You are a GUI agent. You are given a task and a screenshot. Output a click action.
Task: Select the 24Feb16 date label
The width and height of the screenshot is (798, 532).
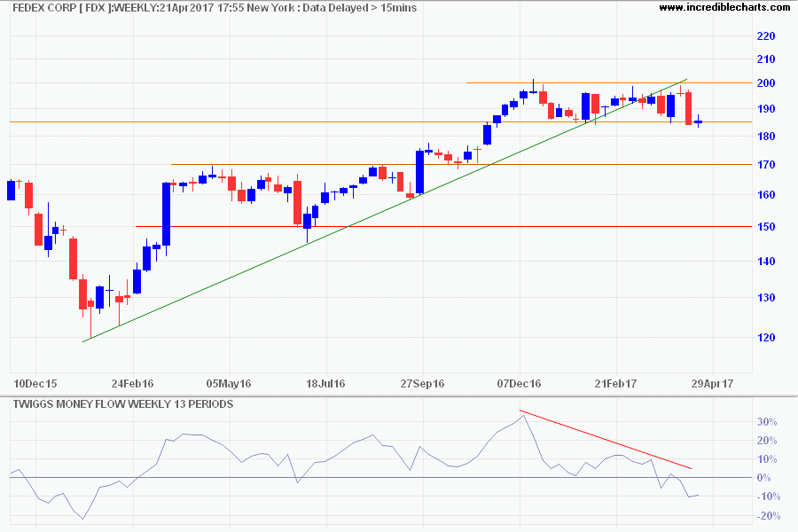pyautogui.click(x=132, y=383)
